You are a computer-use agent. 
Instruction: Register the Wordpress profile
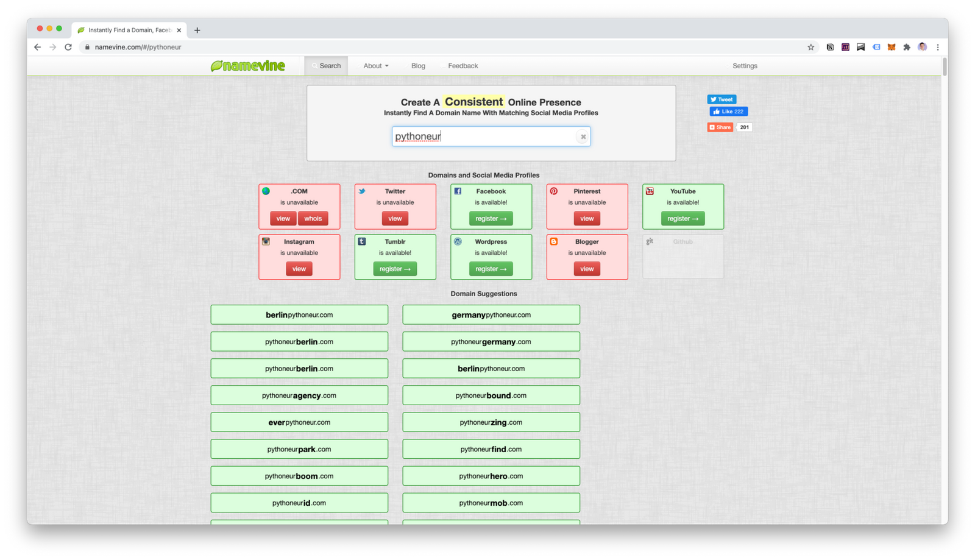491,269
